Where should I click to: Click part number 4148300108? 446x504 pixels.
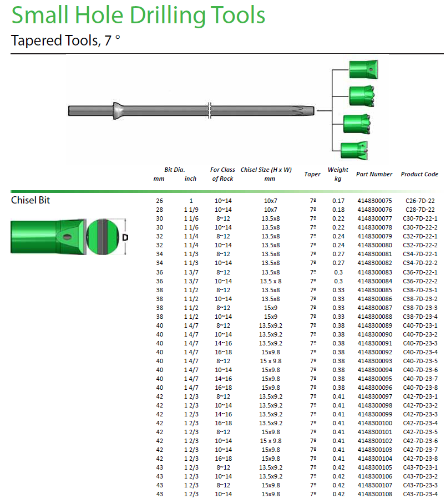[x=374, y=494]
